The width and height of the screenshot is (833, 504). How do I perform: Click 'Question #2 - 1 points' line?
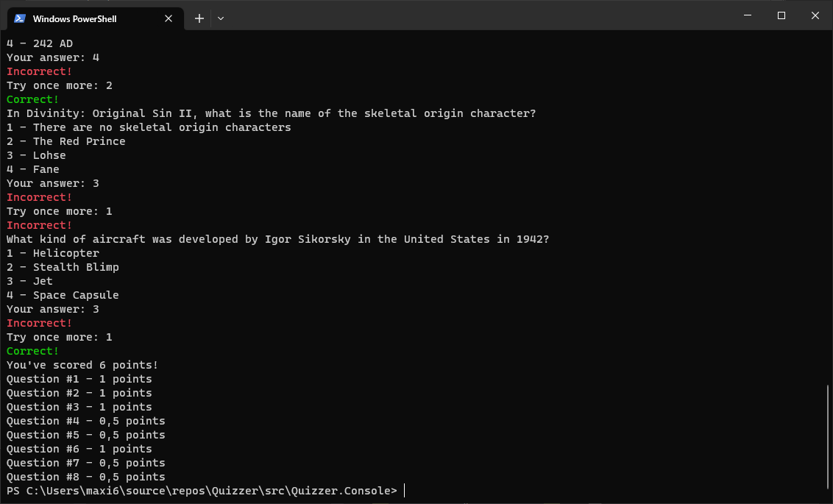pyautogui.click(x=79, y=393)
